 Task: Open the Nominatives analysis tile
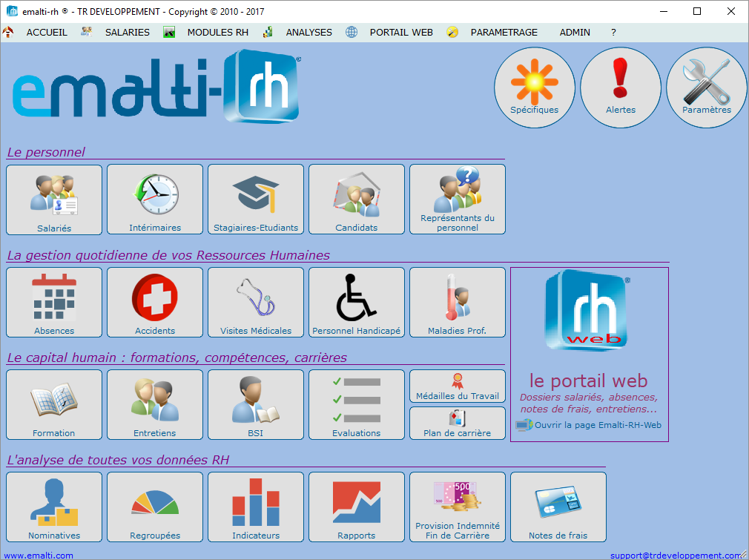pos(54,507)
